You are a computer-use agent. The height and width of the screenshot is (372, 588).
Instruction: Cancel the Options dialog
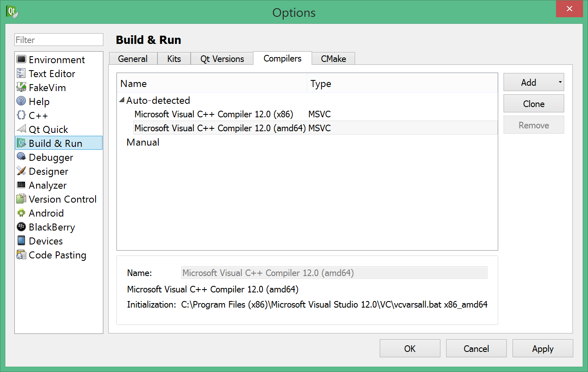[476, 349]
